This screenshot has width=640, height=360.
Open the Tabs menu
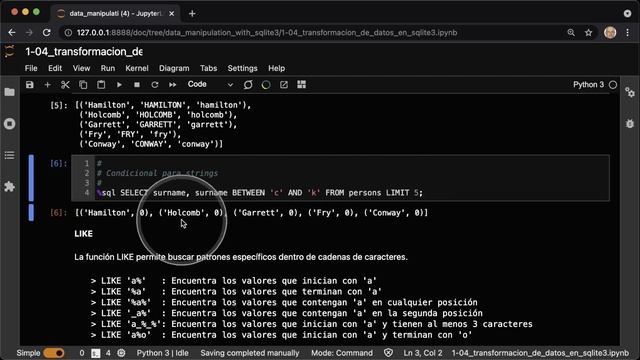coord(209,68)
